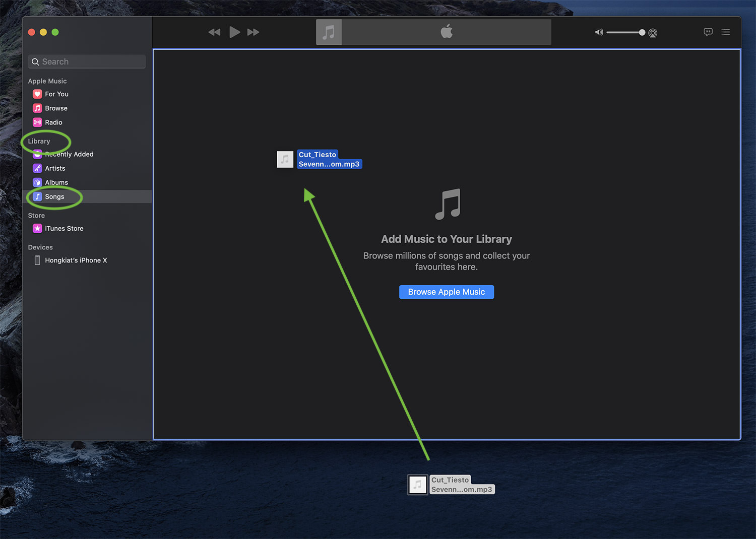Click the Songs note icon
Image resolution: width=756 pixels, height=539 pixels.
coord(37,196)
